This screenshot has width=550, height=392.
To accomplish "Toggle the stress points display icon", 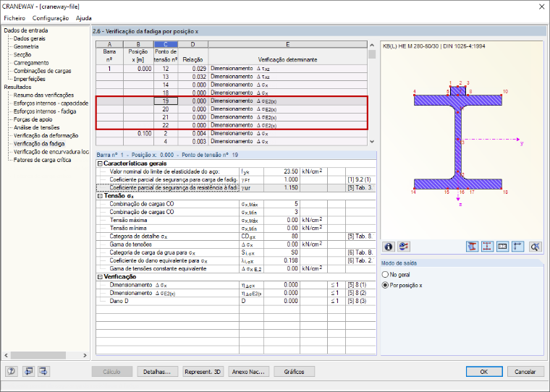I will click(487, 247).
